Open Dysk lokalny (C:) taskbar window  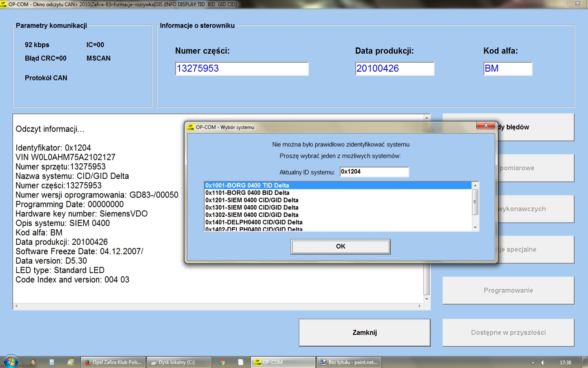tap(179, 362)
